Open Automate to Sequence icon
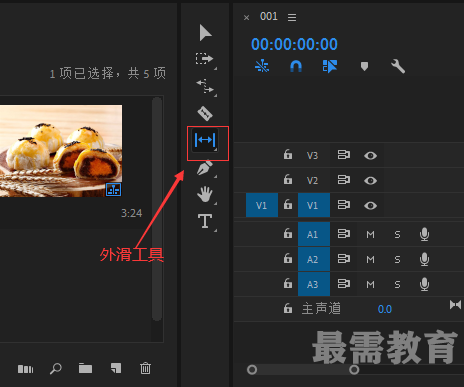Screen dimensions: 464x387 (x=26, y=369)
